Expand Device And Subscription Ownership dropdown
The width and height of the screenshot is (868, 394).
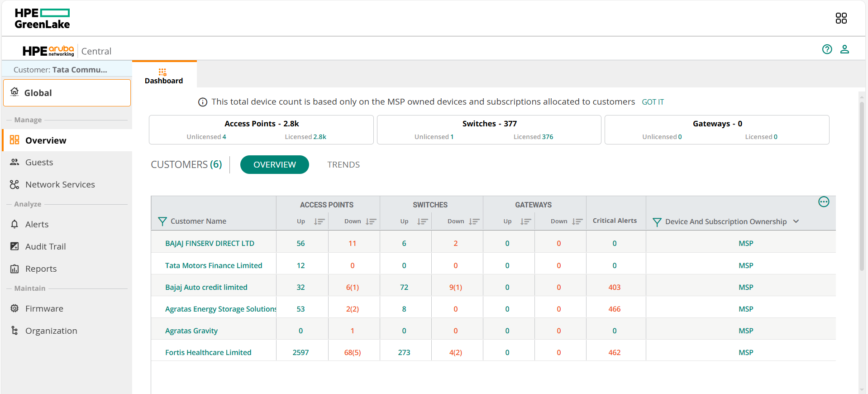796,221
